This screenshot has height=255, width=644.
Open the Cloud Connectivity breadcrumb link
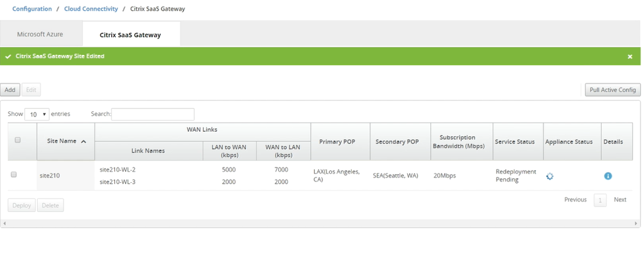click(91, 9)
